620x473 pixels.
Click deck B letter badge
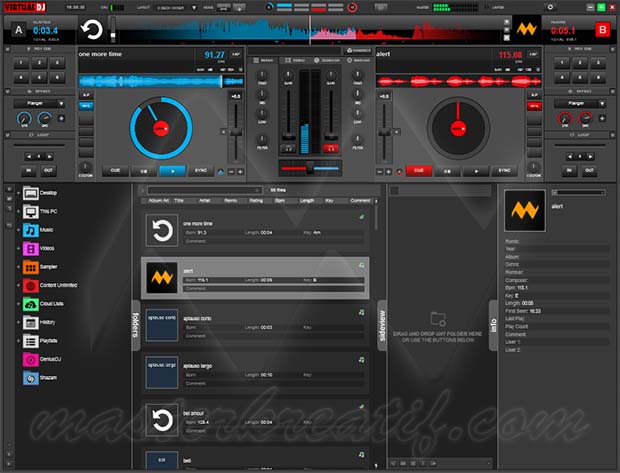point(603,30)
